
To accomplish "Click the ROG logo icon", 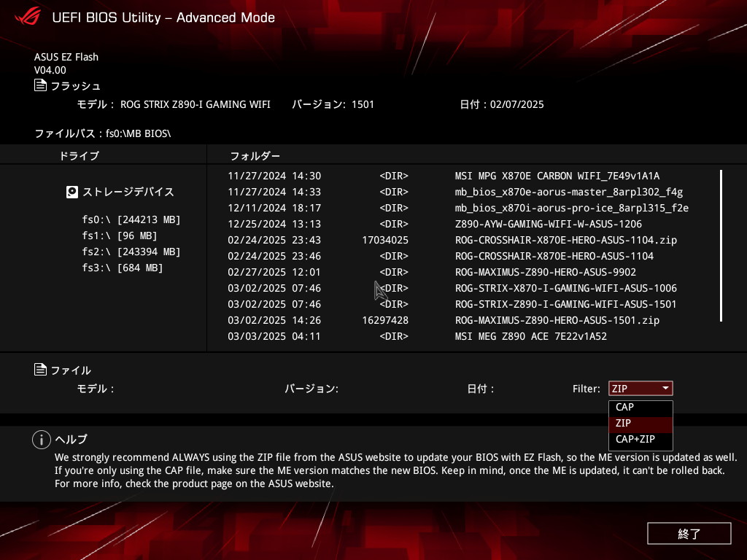I will click(x=28, y=17).
